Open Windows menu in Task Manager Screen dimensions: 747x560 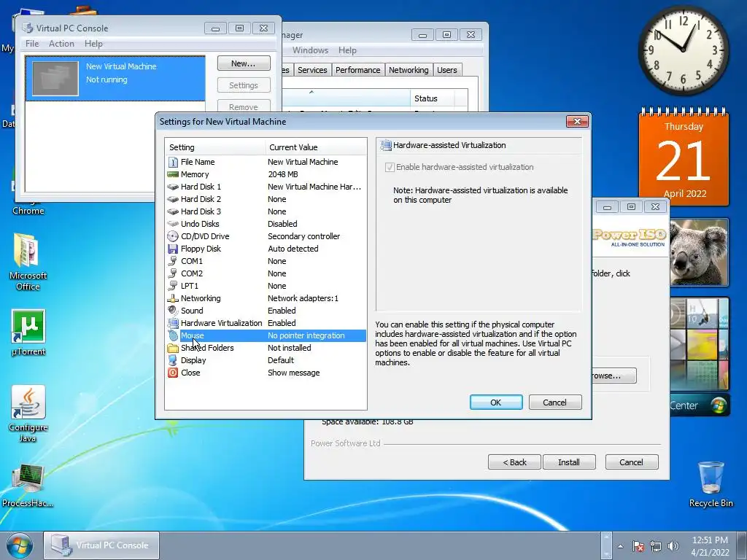click(x=310, y=50)
